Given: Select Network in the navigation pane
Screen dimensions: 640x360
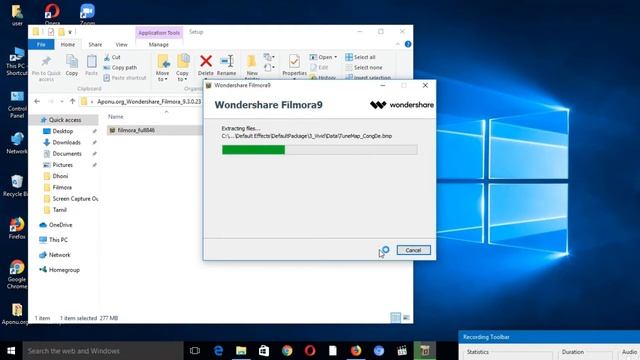Looking at the screenshot, I should 59,255.
